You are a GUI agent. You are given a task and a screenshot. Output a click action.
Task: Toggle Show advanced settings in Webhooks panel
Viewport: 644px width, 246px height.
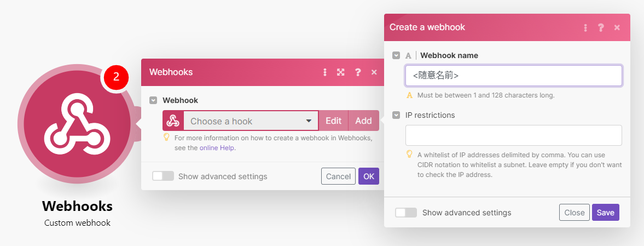[163, 176]
